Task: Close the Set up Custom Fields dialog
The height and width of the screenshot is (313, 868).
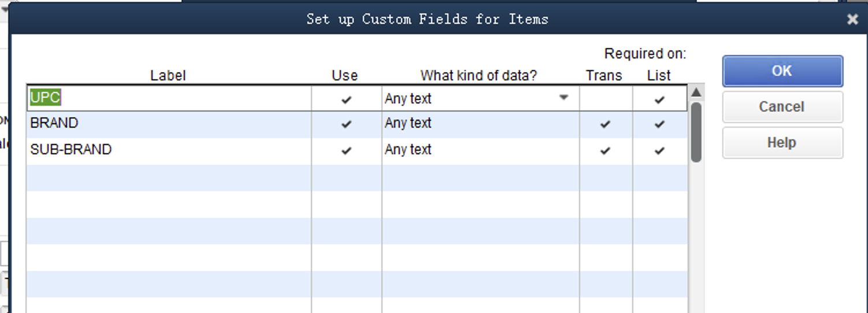Action: click(x=852, y=20)
